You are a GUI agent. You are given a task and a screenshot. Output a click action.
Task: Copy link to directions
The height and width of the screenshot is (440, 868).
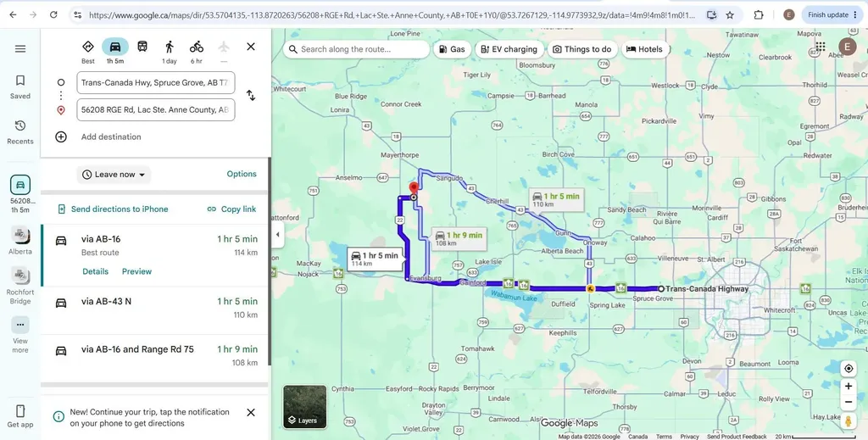pyautogui.click(x=232, y=209)
